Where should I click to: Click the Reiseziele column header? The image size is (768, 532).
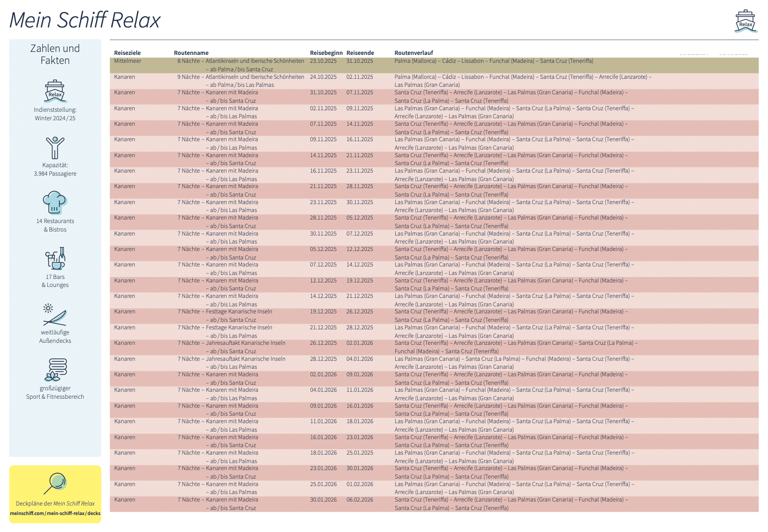click(127, 53)
